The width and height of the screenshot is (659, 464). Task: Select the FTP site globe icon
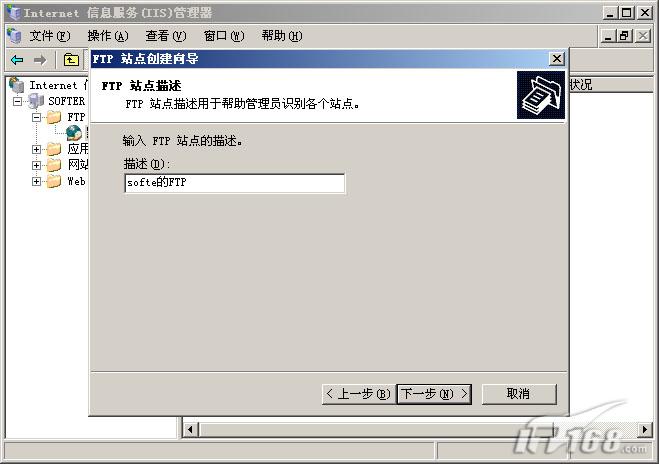(x=74, y=132)
